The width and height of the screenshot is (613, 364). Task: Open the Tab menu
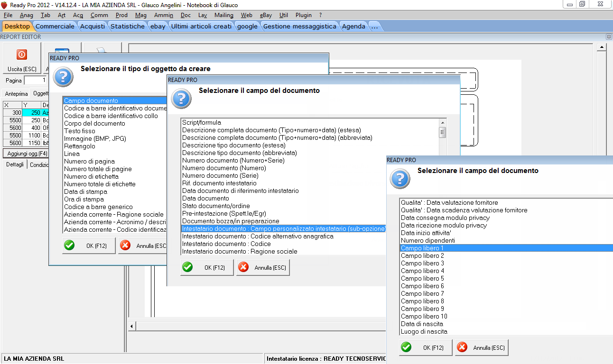tap(46, 15)
